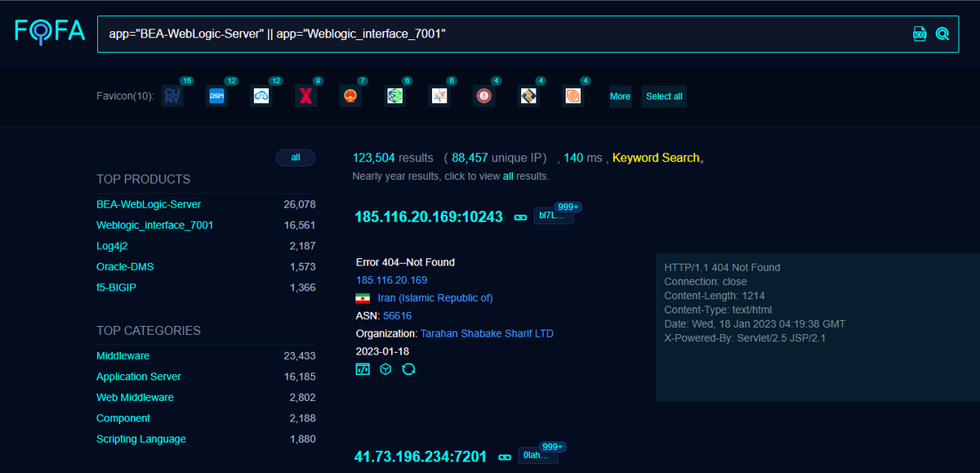
Task: Click the cube product icon under result
Action: 385,369
